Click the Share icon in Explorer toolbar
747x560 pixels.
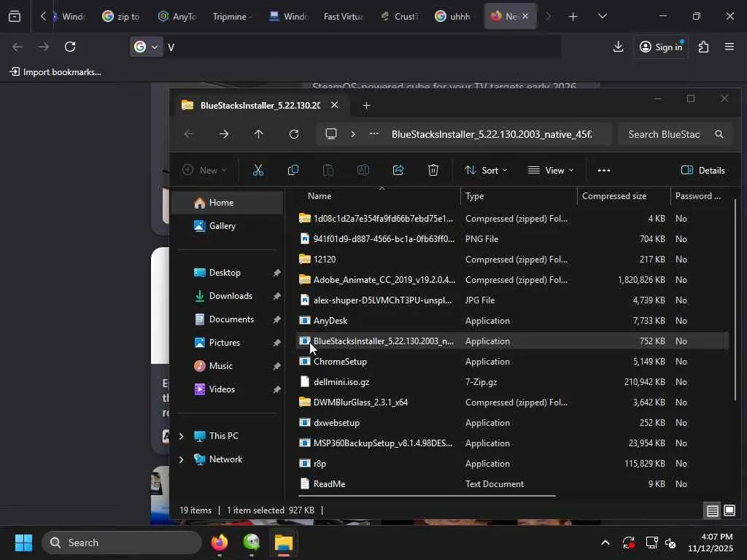[398, 170]
